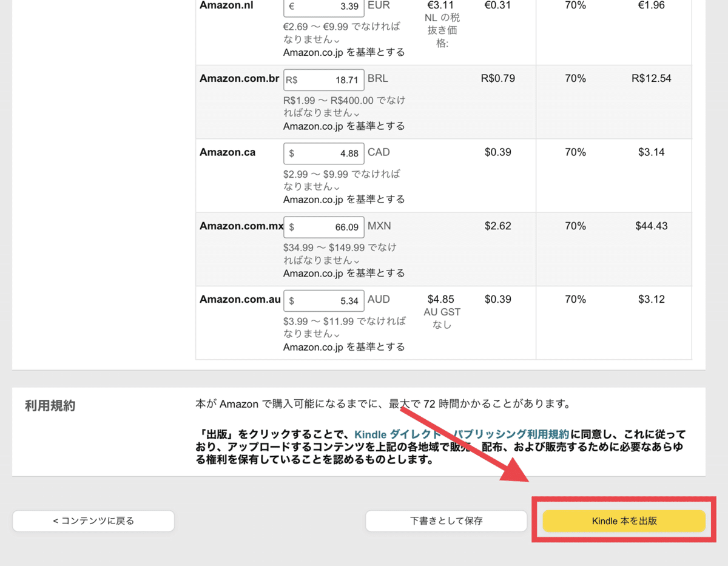Image resolution: width=728 pixels, height=566 pixels.
Task: Click the Kindle 本を出版 publish button
Action: (624, 521)
